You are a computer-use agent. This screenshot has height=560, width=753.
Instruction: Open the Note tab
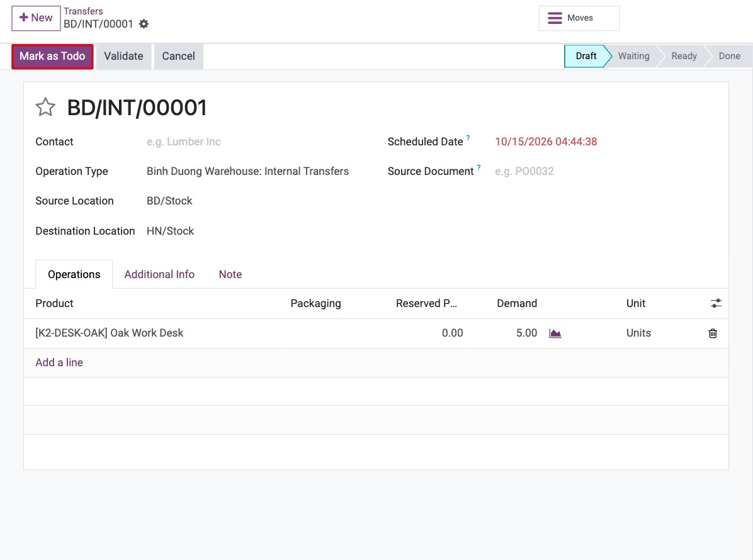(x=230, y=274)
